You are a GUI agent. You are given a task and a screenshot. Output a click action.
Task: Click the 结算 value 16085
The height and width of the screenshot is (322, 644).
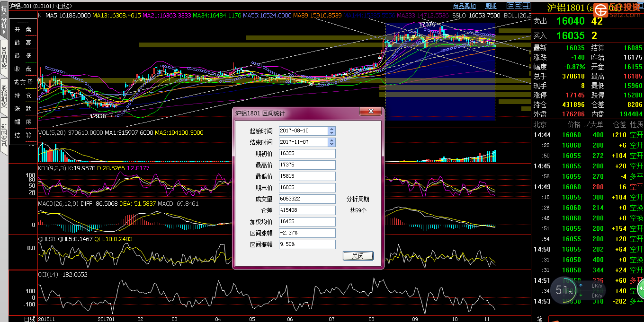click(633, 48)
